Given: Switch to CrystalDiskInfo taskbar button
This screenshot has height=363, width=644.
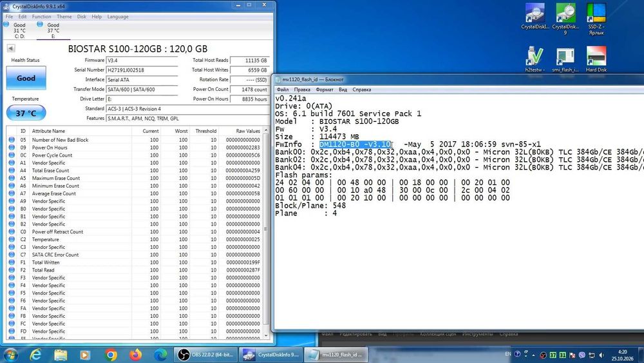Looking at the screenshot, I should [271, 355].
